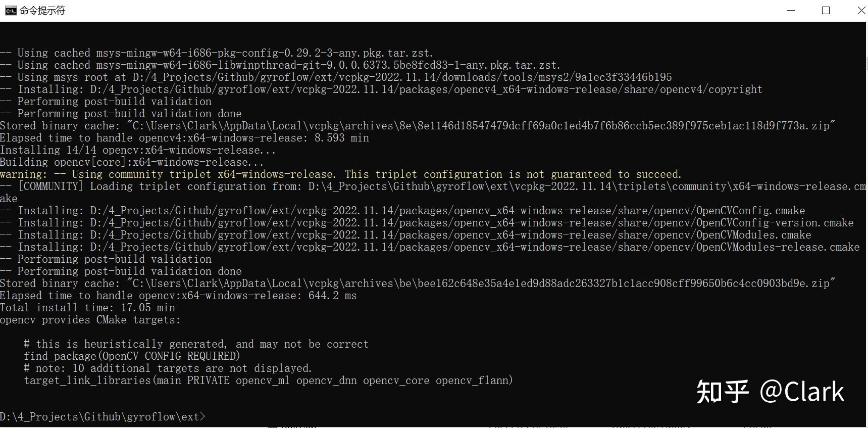The width and height of the screenshot is (868, 428).
Task: Click the C:\ console icon to show window commands
Action: pos(10,10)
